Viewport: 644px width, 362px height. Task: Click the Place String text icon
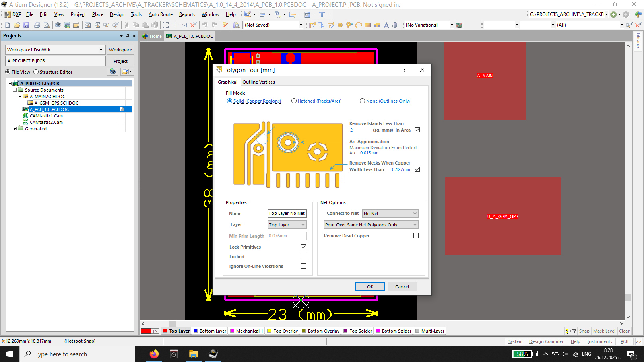point(386,25)
